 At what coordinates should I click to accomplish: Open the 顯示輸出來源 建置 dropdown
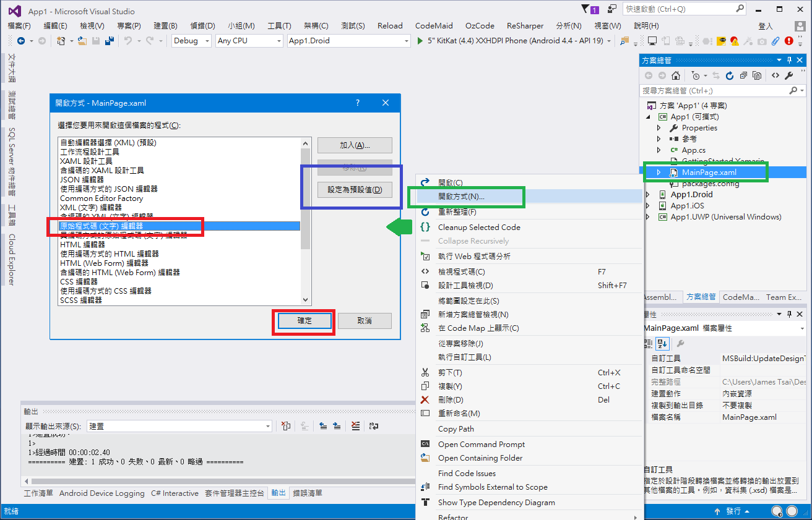coord(179,426)
